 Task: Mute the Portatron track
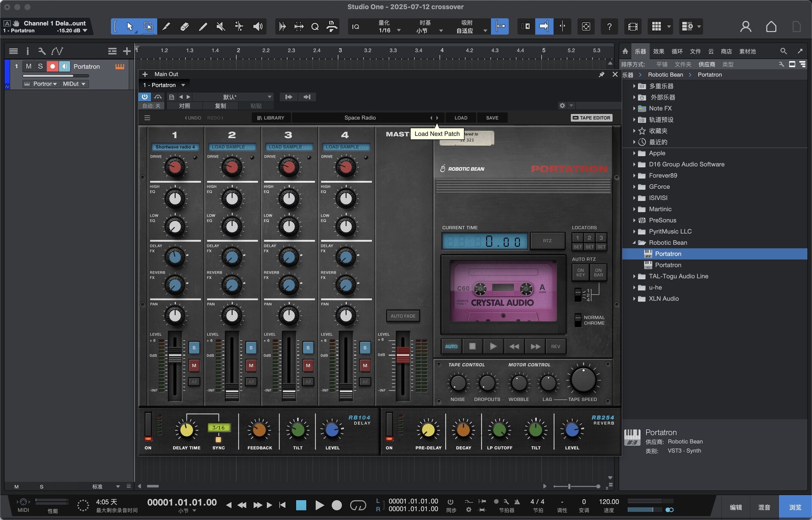(28, 66)
